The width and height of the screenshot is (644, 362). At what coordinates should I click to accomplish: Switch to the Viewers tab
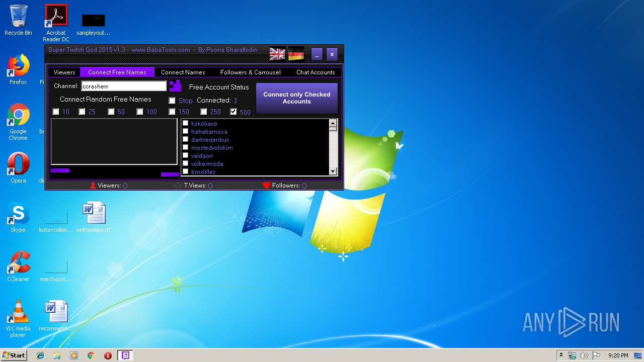[x=64, y=72]
